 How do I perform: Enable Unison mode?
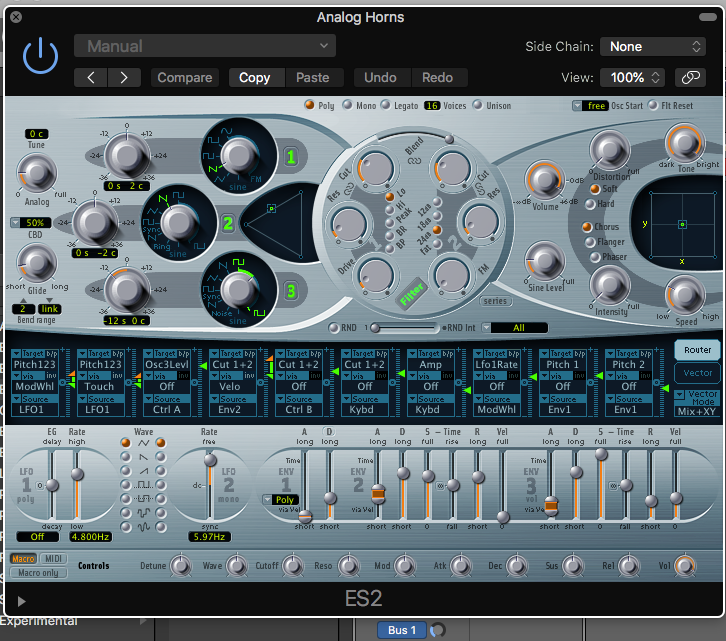[x=476, y=105]
